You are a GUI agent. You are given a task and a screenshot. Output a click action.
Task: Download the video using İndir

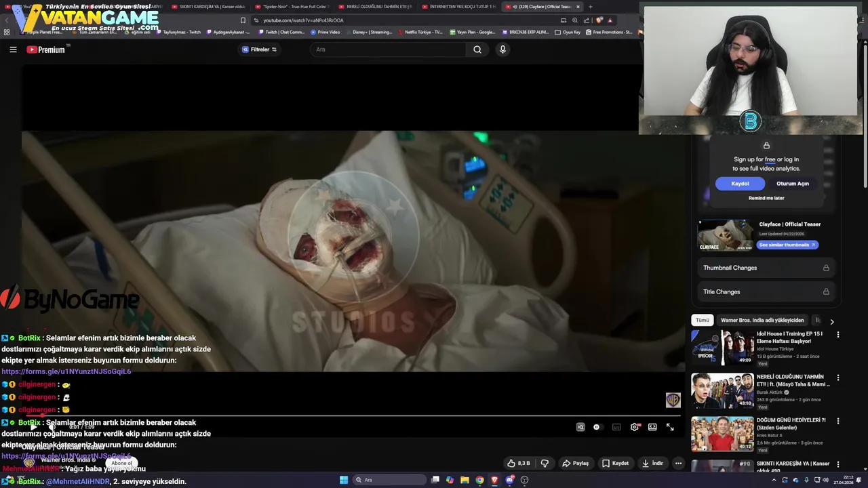coord(652,464)
